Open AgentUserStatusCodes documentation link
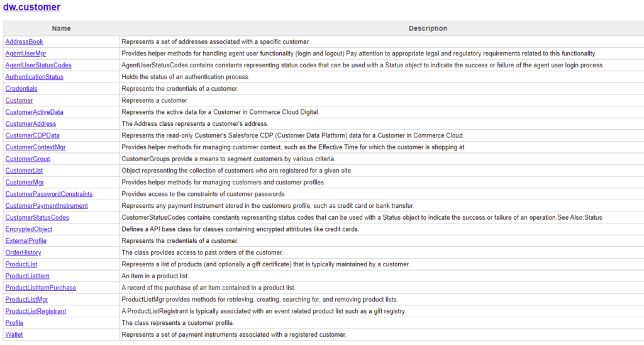644x345 pixels. [x=38, y=65]
